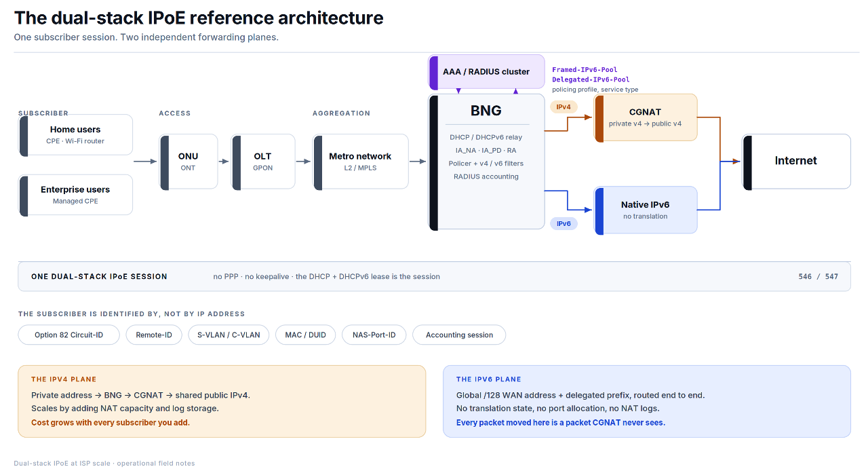Click the ONU access node

coord(189,162)
